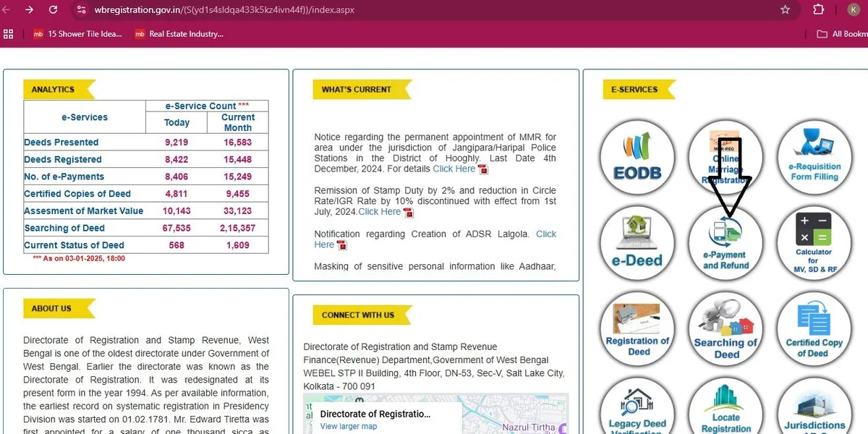Open the EODB service icon
The width and height of the screenshot is (868, 434).
637,157
